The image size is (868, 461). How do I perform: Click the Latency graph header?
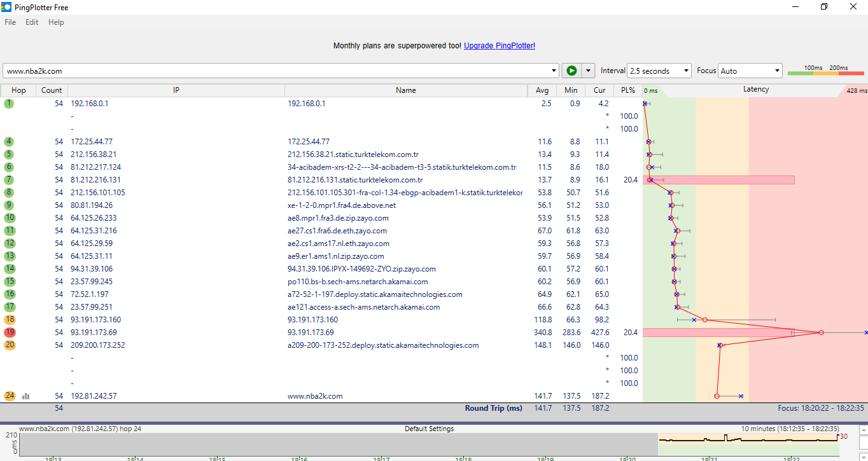click(755, 90)
